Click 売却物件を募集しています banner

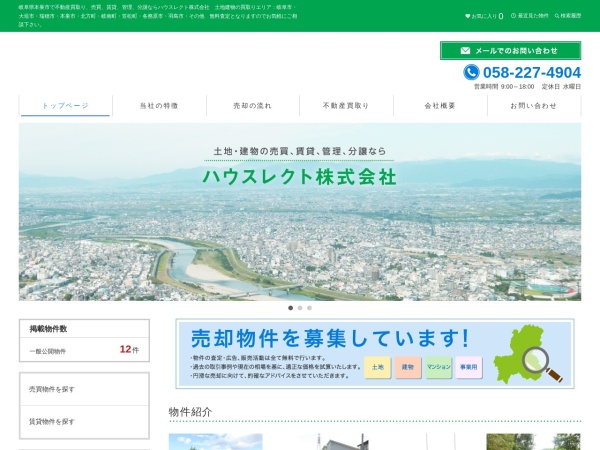[x=375, y=354]
